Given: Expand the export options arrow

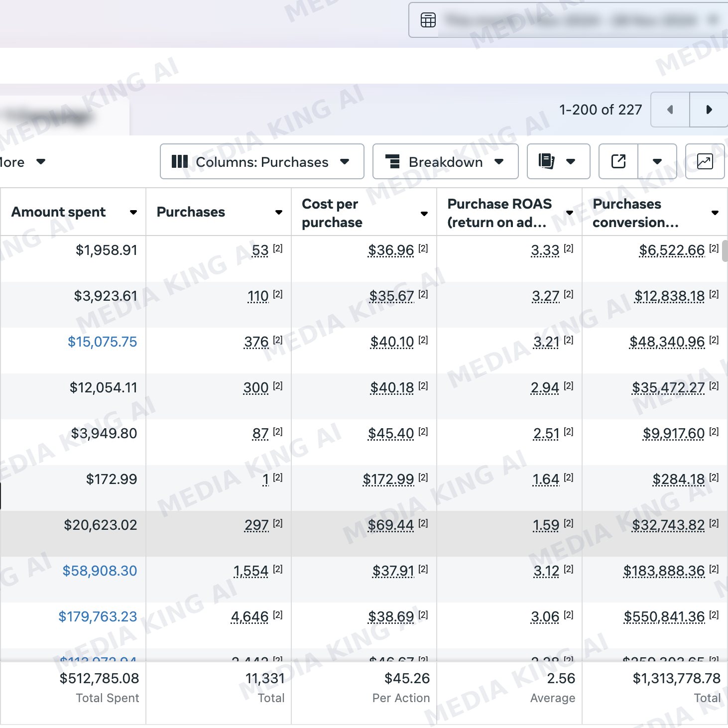Looking at the screenshot, I should coord(657,161).
